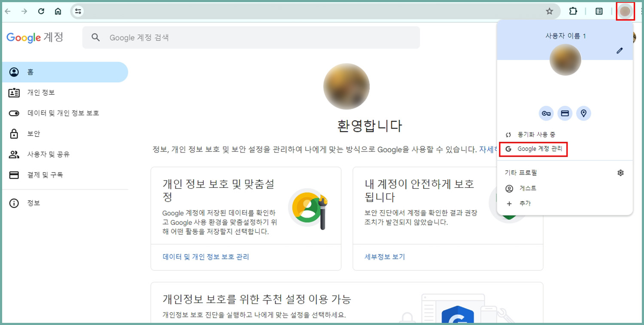The height and width of the screenshot is (325, 644).
Task: Go to the browser home page icon
Action: coord(58,12)
